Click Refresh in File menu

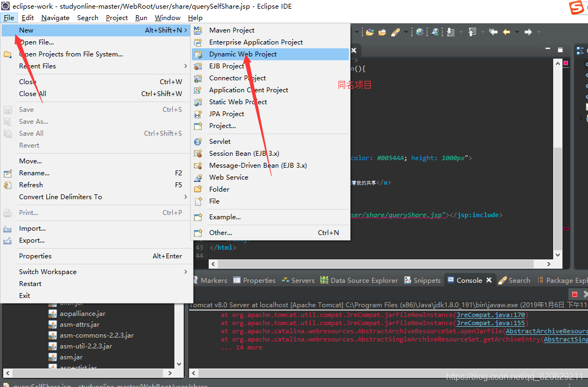(x=97, y=185)
